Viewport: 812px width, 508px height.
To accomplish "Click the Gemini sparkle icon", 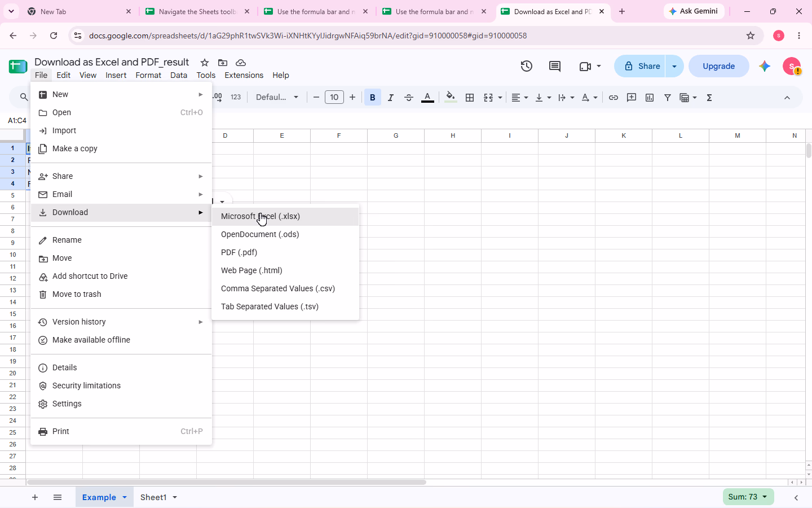I will pyautogui.click(x=765, y=66).
